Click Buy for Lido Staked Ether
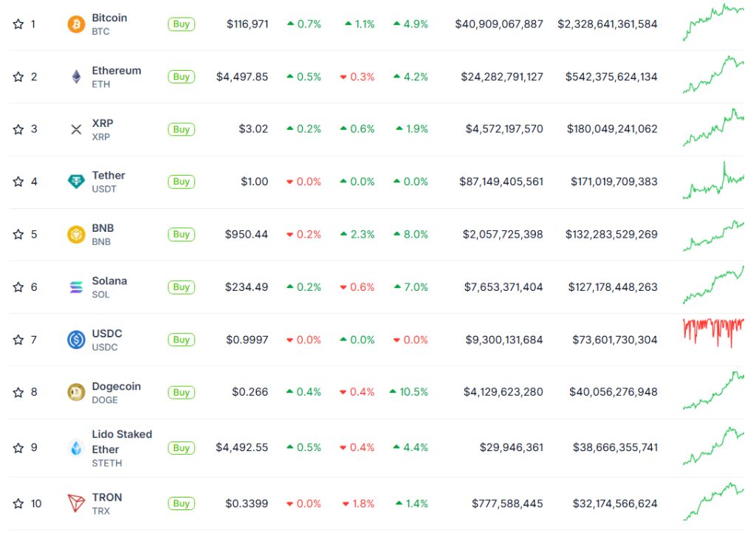The width and height of the screenshot is (756, 533). tap(182, 447)
